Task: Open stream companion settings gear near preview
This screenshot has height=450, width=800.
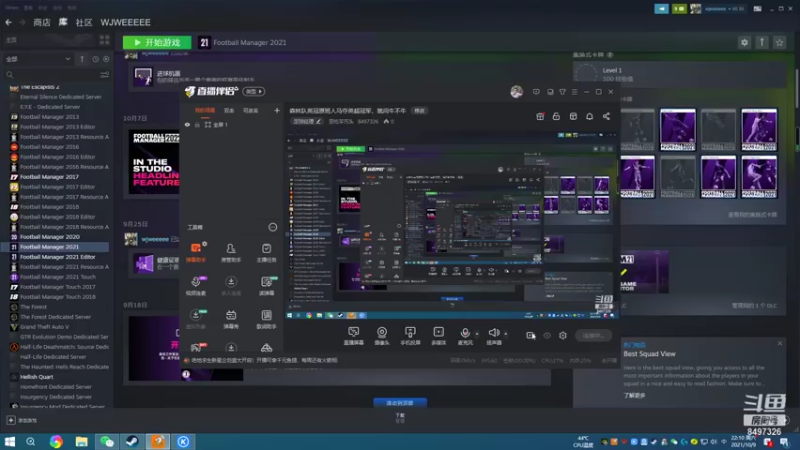Action: click(563, 335)
